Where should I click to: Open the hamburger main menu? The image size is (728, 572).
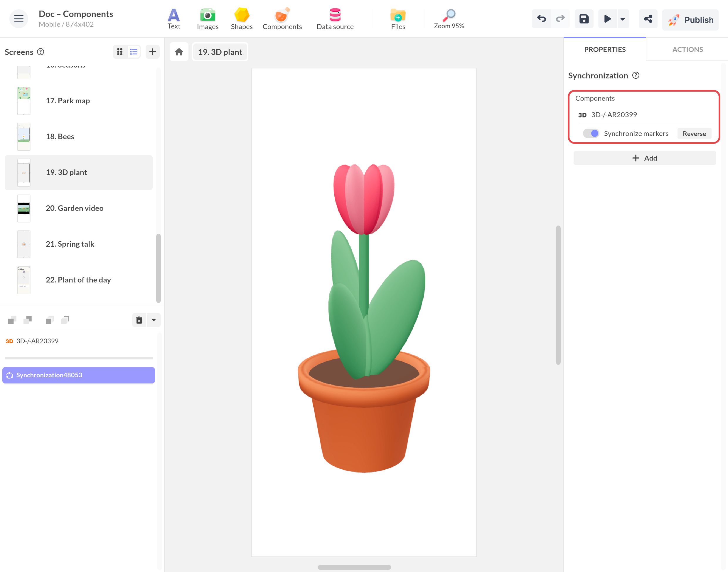tap(18, 19)
